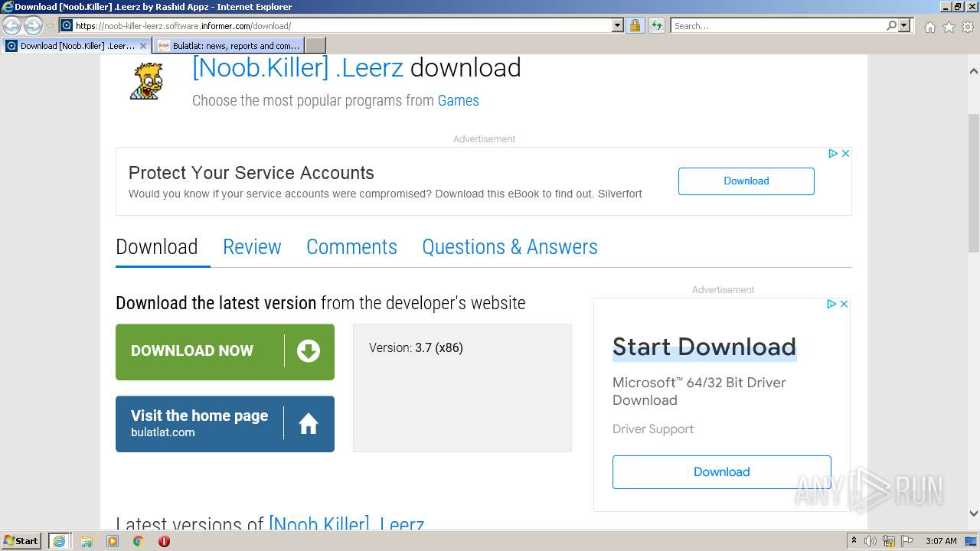The image size is (980, 551).
Task: Click the 3:07 AM system clock
Action: [x=941, y=541]
